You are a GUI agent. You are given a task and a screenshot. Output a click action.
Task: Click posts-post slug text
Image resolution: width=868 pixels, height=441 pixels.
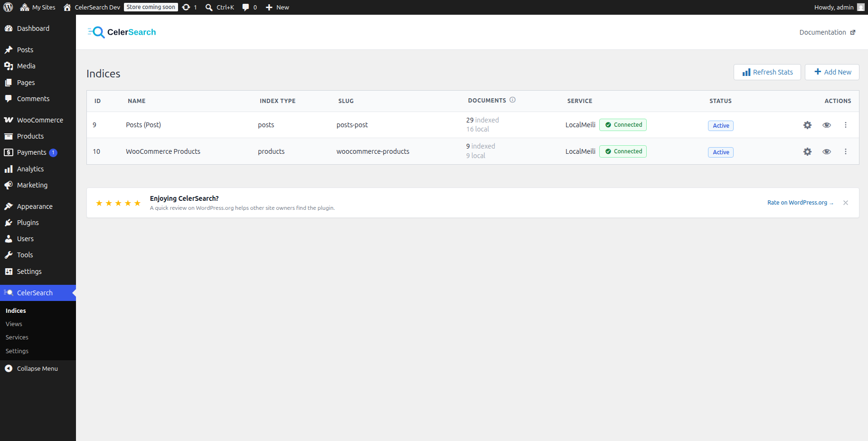[352, 125]
